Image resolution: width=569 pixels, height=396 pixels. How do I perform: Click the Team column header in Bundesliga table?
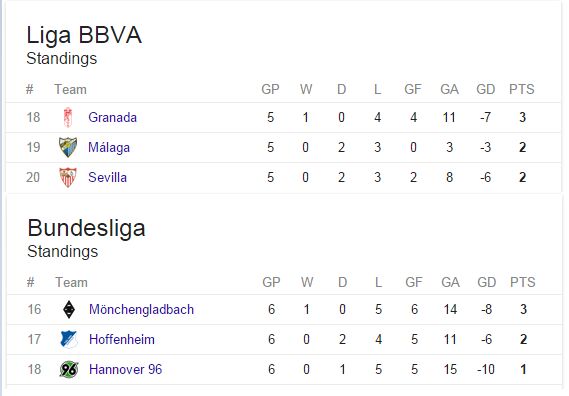tap(71, 282)
